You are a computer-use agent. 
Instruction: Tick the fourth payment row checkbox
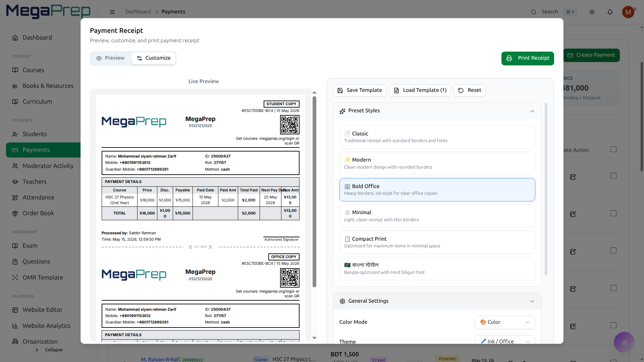click(x=613, y=288)
